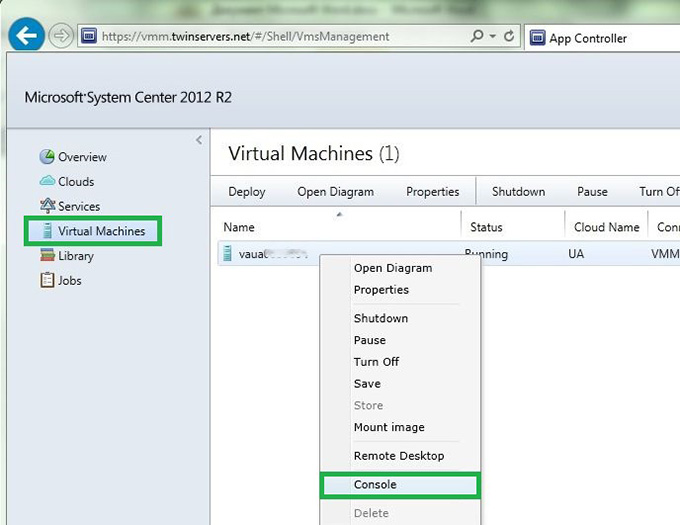Click Pause in the toolbar
Image resolution: width=680 pixels, height=525 pixels.
(x=592, y=192)
